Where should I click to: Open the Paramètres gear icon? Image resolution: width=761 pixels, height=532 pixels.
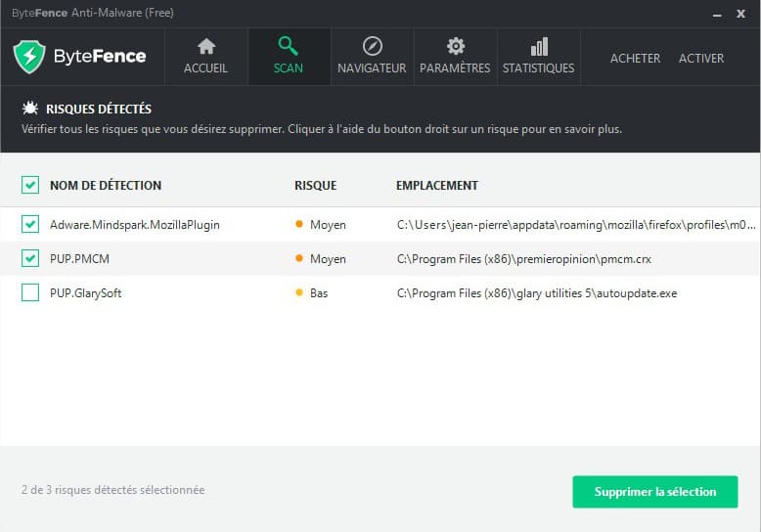click(455, 46)
